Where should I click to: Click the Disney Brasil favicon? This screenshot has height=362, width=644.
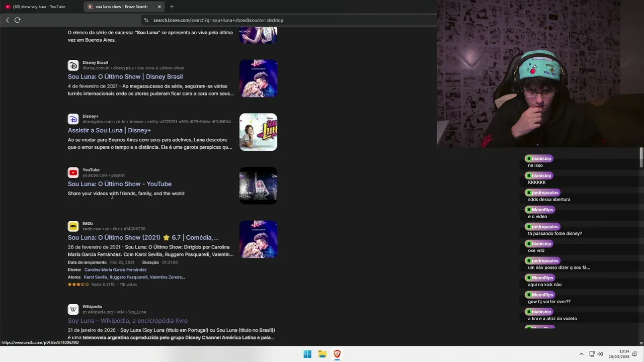tap(73, 65)
